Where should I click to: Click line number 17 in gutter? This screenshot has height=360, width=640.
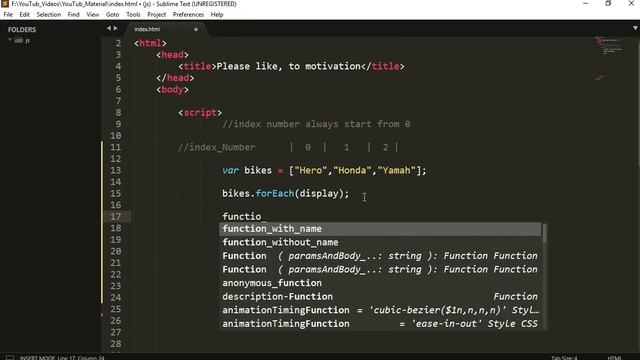[x=116, y=217]
